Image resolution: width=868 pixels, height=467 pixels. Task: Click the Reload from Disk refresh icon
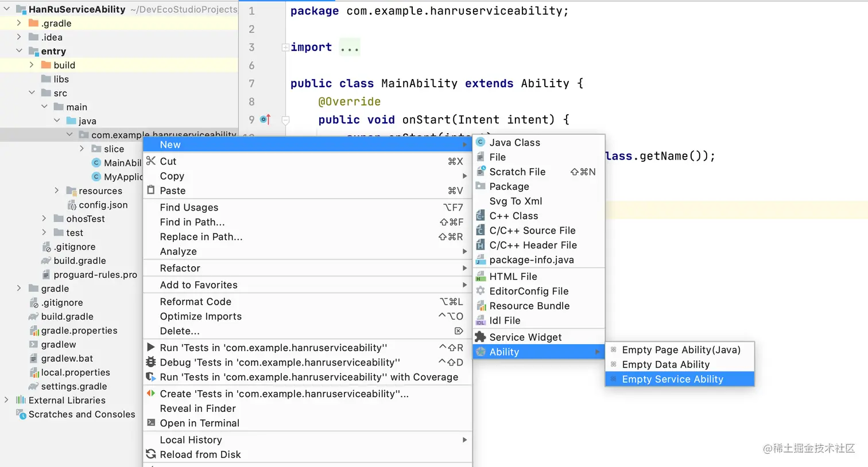[x=151, y=454]
